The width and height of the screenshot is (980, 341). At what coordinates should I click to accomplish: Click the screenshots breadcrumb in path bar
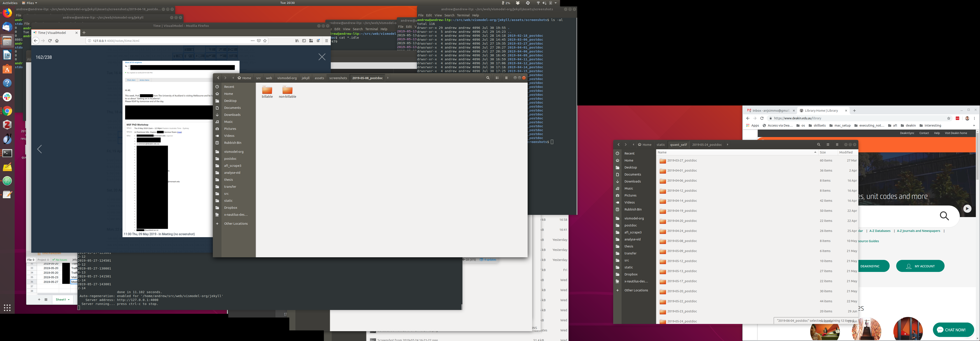338,78
